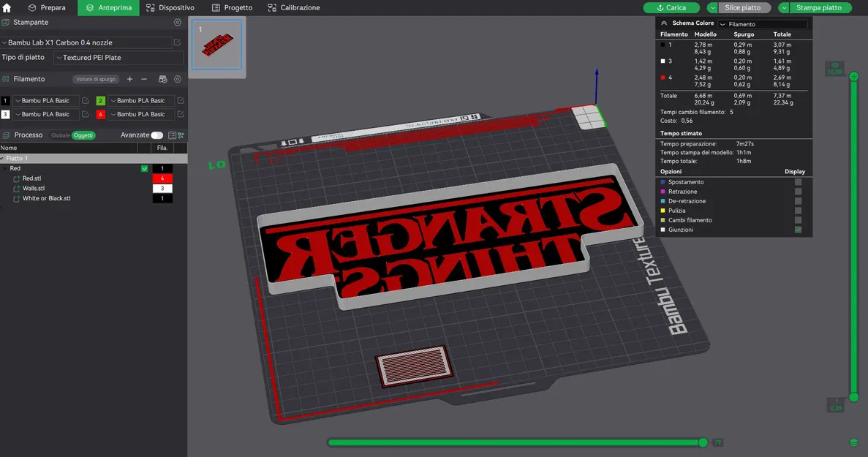The height and width of the screenshot is (457, 868).
Task: Click the Walls.stl part icon
Action: pos(17,189)
